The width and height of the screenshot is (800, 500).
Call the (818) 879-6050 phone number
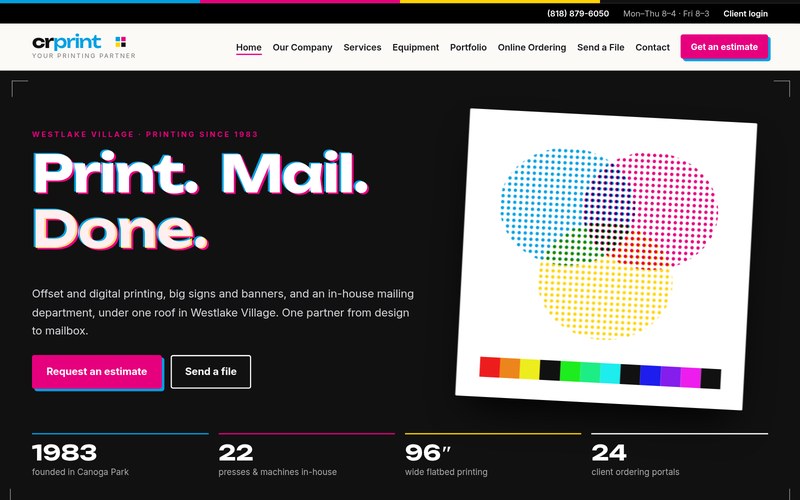578,14
